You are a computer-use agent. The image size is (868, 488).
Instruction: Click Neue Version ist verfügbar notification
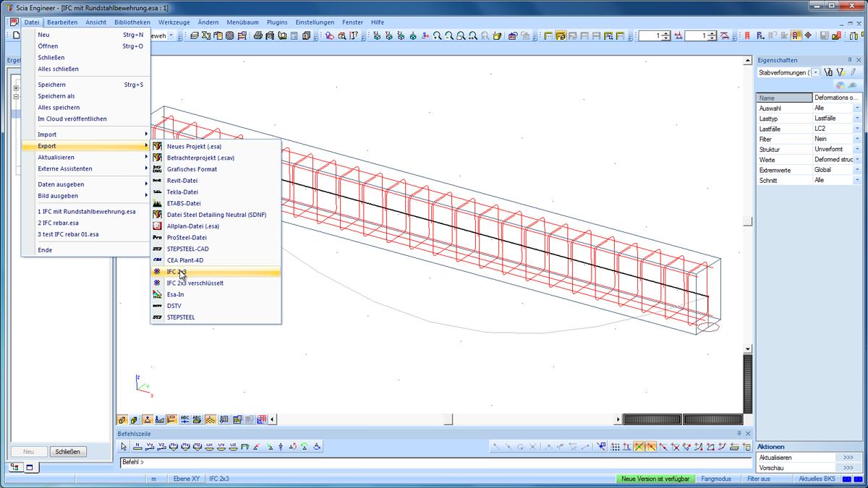coord(655,479)
